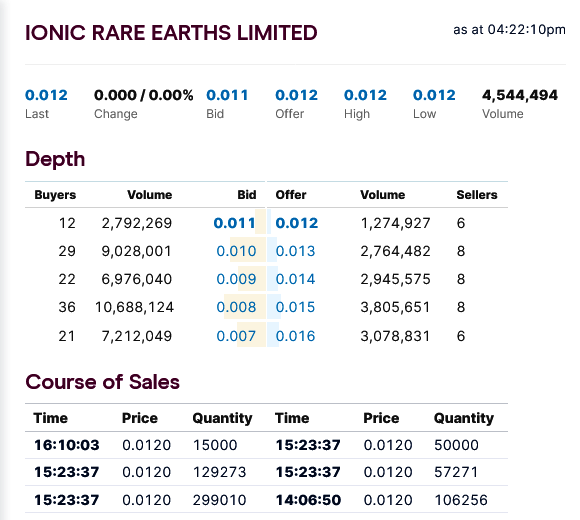Image resolution: width=580 pixels, height=520 pixels.
Task: Click buy volume 6,976,040
Action: (137, 279)
